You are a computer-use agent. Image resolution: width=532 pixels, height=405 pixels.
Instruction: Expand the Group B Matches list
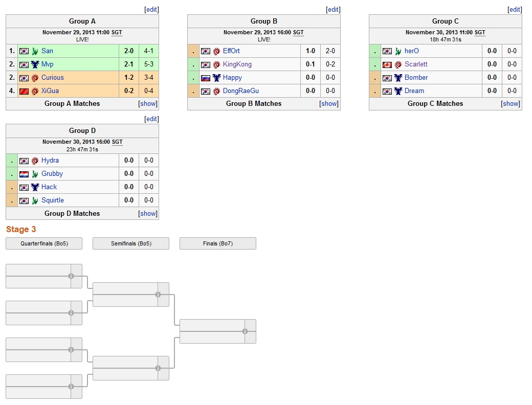(x=329, y=104)
